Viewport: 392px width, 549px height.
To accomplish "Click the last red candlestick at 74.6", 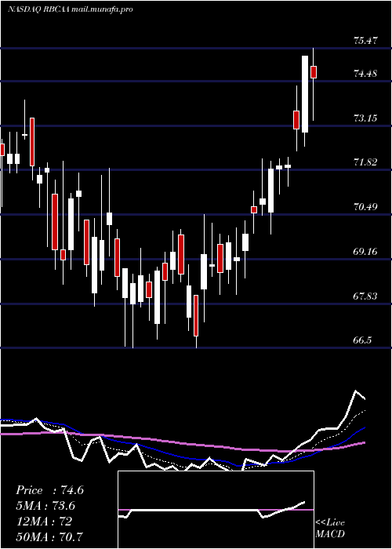I will pos(314,72).
